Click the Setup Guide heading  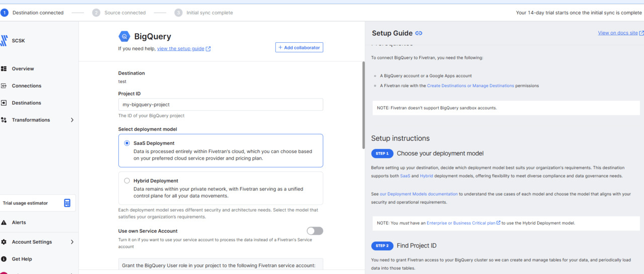pos(392,33)
